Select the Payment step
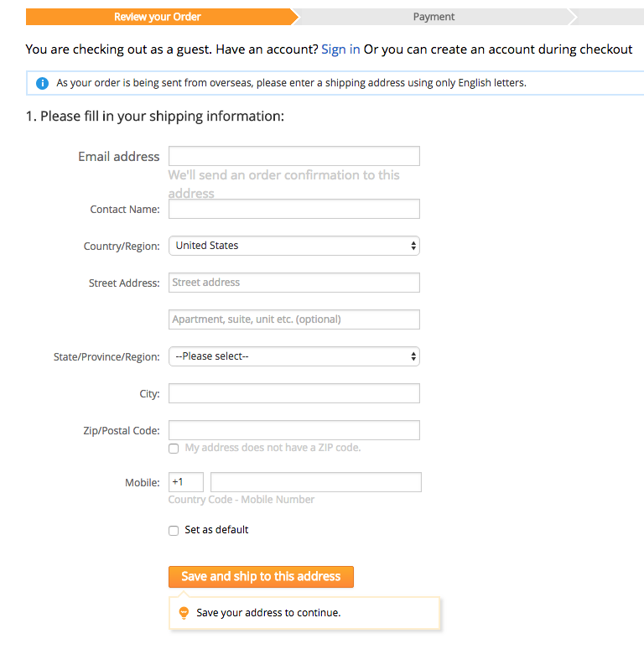 434,17
